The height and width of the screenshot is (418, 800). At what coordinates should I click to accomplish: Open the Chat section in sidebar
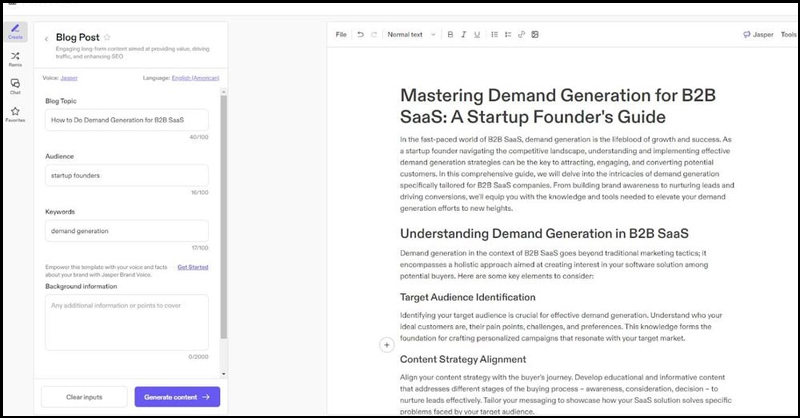15,87
